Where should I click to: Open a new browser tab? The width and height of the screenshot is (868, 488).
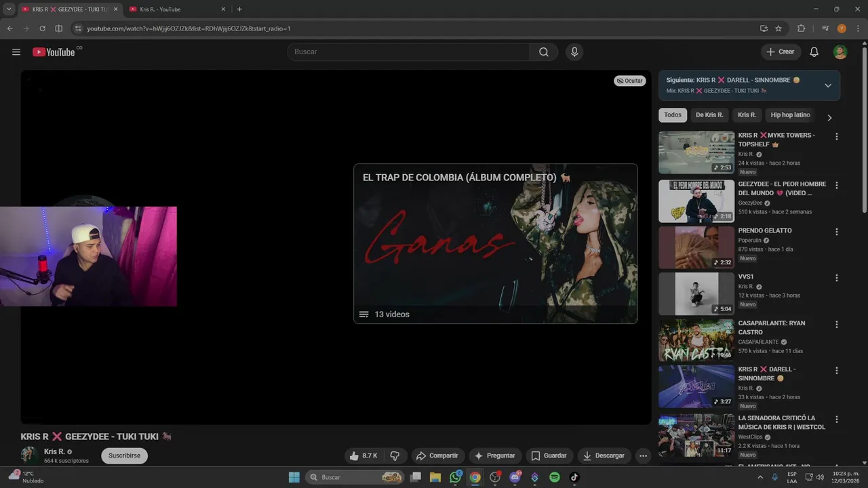tap(239, 9)
